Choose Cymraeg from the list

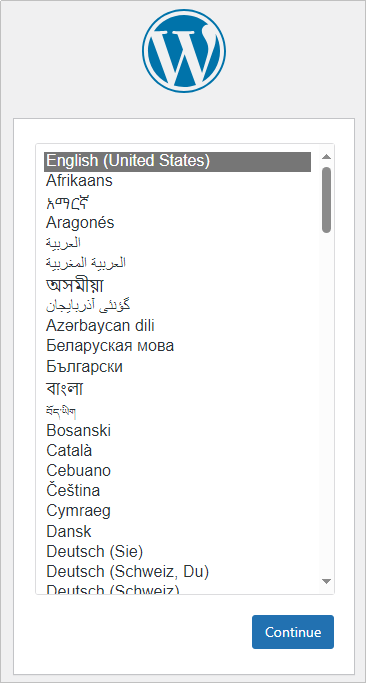pos(177,511)
